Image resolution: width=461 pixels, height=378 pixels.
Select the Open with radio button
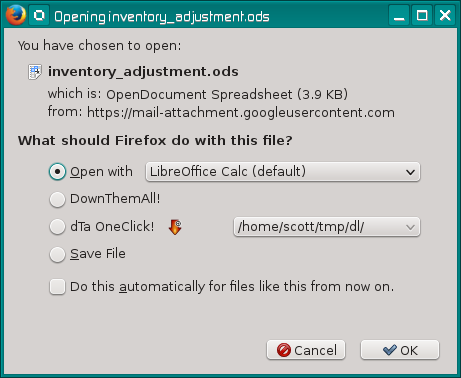(57, 172)
